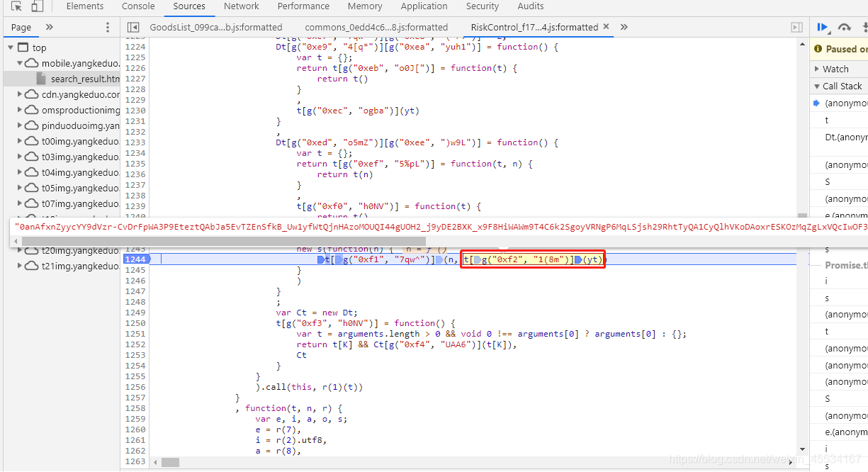Show more open file tabs chevron
Screen dimensions: 868x472
(624, 27)
